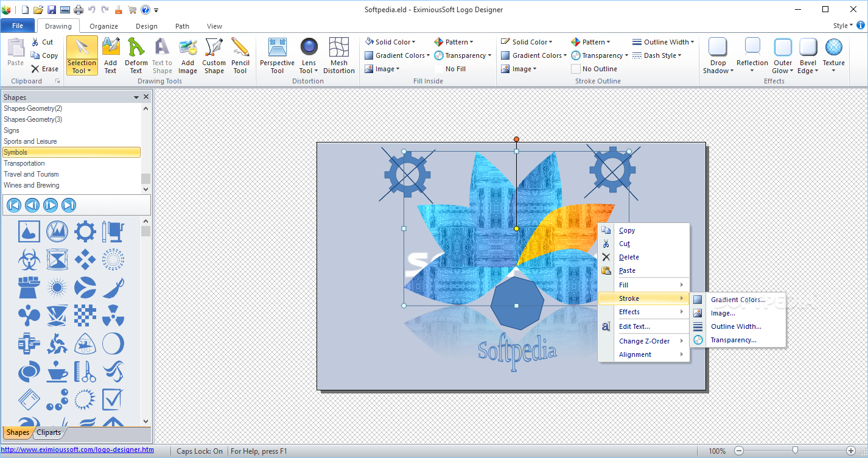Image resolution: width=868 pixels, height=458 pixels.
Task: Pick the biohazard symbol shape
Action: tap(29, 259)
